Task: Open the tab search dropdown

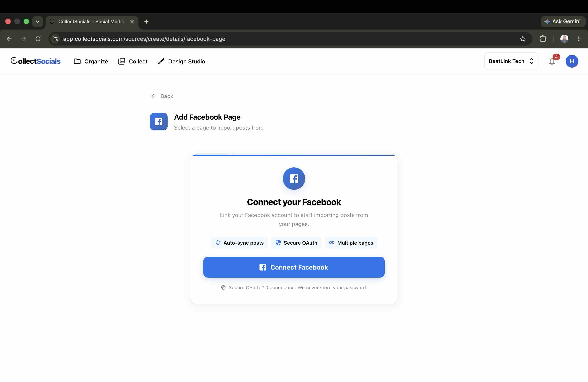Action: click(38, 21)
